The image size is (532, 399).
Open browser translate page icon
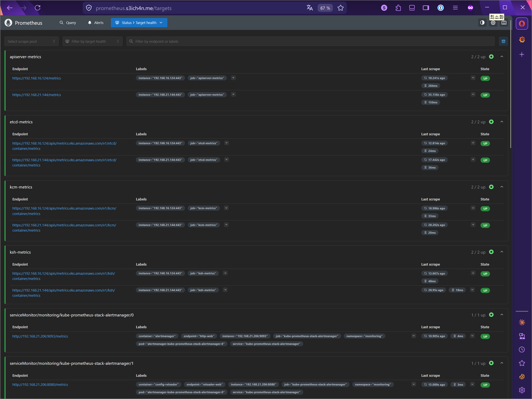(x=309, y=8)
